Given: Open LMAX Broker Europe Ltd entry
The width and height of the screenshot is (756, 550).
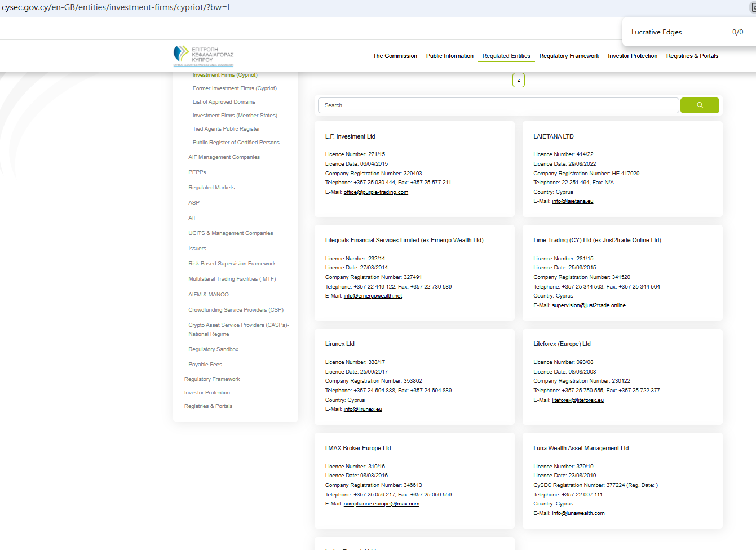Looking at the screenshot, I should click(x=358, y=449).
